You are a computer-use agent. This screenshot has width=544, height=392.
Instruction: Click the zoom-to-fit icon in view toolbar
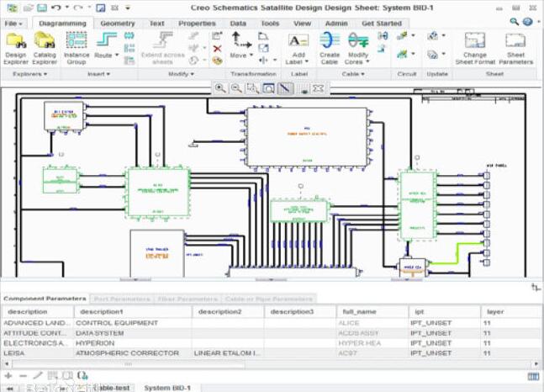(x=268, y=88)
